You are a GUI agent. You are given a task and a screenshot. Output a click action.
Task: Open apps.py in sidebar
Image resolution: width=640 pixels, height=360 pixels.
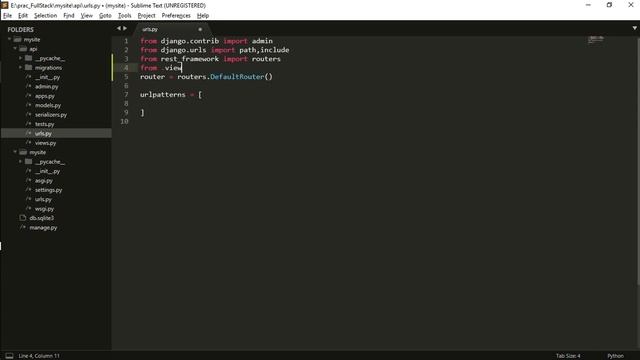pos(45,96)
